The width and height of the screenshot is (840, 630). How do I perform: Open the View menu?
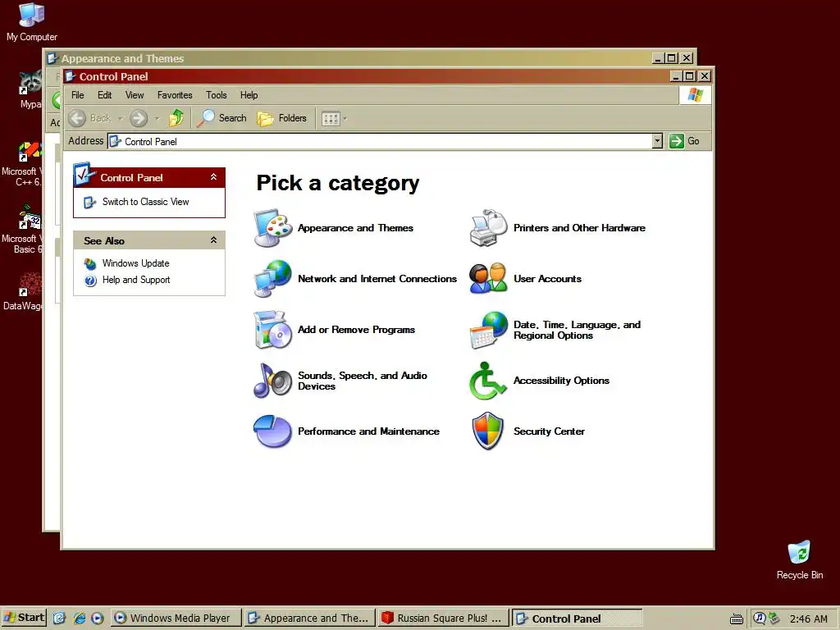click(x=135, y=95)
